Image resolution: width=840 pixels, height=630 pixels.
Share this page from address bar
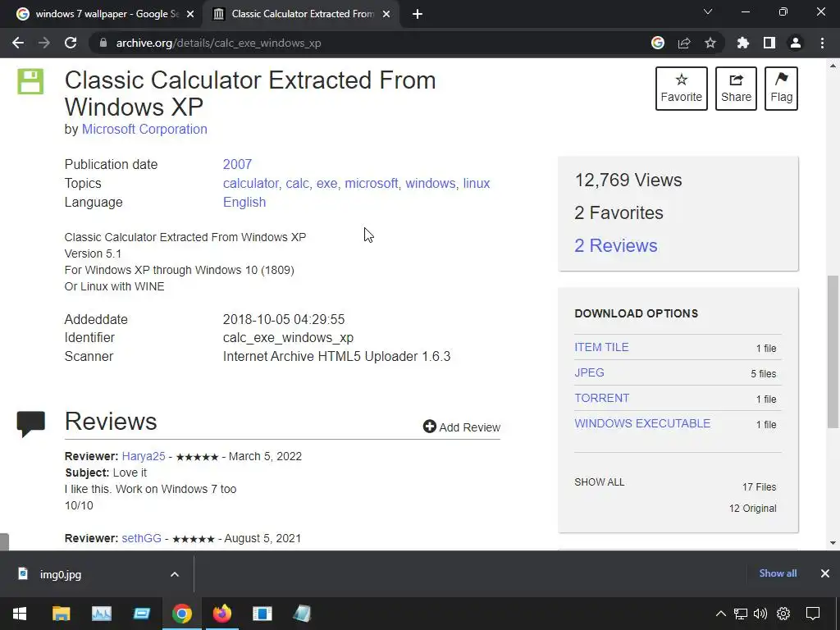point(684,43)
